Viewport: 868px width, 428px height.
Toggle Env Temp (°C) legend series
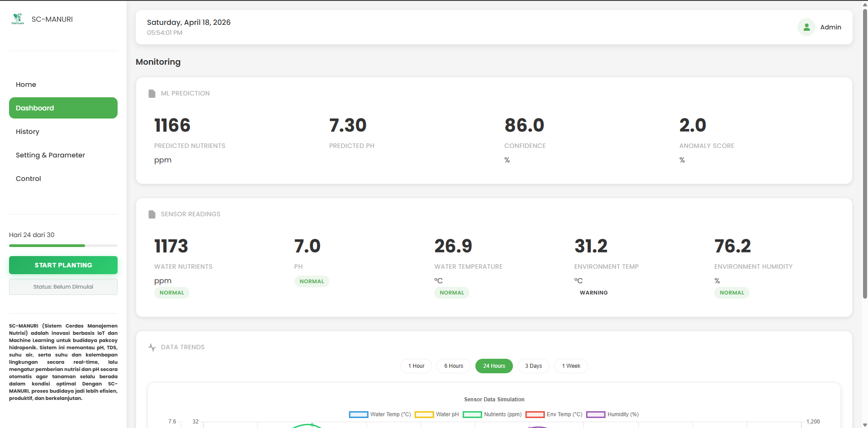(554, 414)
